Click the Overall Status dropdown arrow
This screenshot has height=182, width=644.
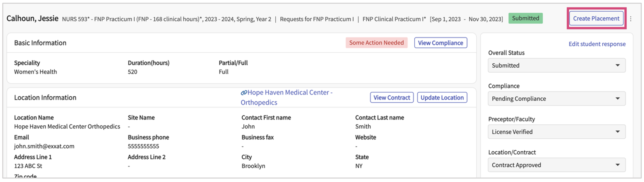[x=617, y=66]
